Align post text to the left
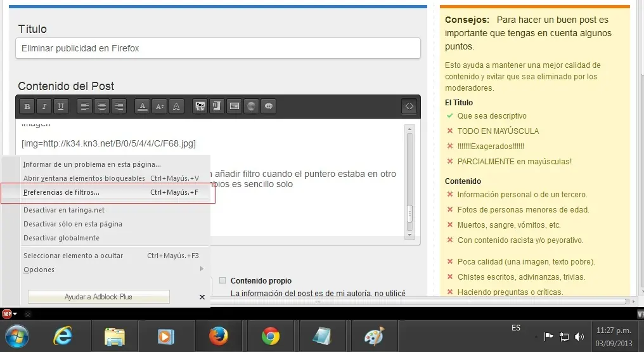 click(x=84, y=107)
